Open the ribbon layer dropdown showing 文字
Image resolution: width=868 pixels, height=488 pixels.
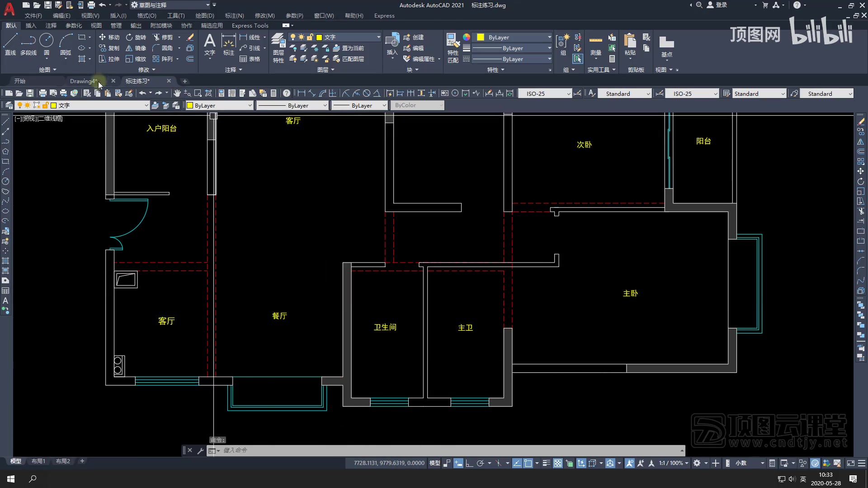(335, 37)
